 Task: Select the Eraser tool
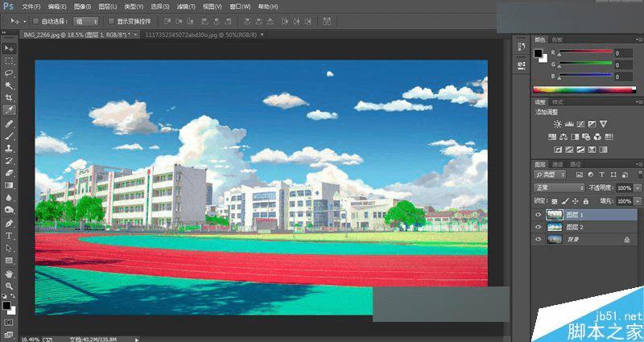coord(9,173)
